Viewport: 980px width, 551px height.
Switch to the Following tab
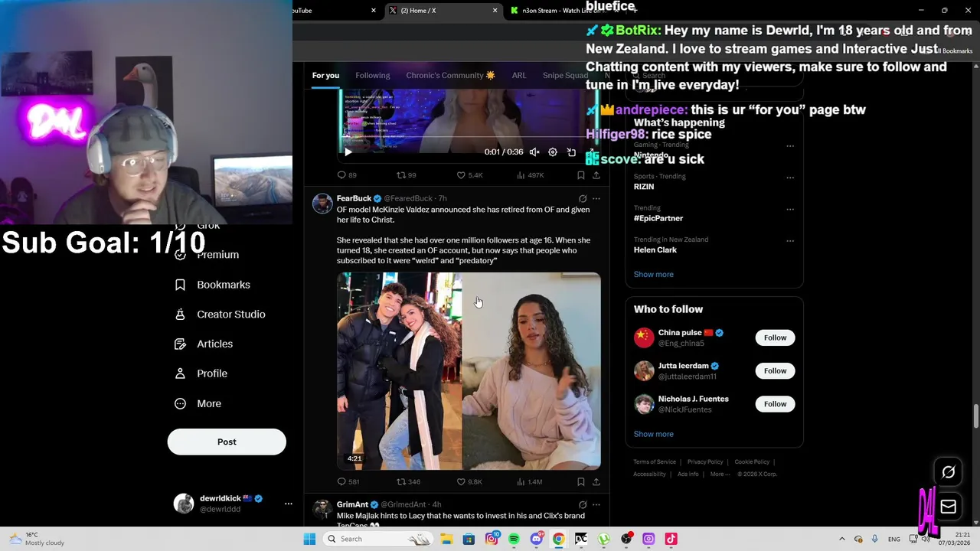(372, 75)
